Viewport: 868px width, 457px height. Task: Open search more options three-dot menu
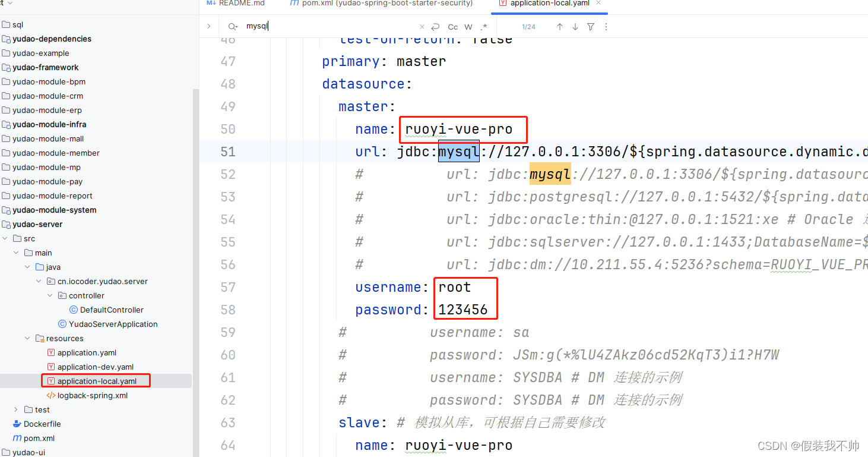click(606, 27)
